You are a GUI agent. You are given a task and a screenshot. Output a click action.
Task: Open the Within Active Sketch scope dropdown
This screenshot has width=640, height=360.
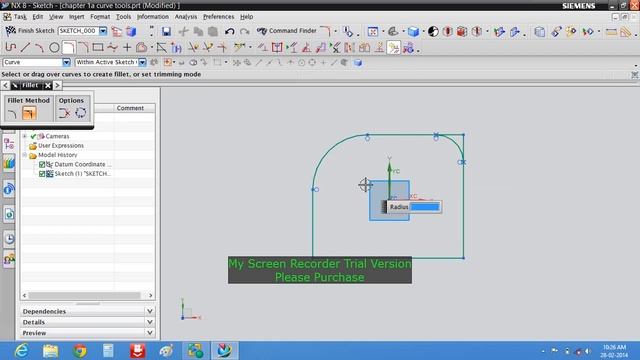142,62
